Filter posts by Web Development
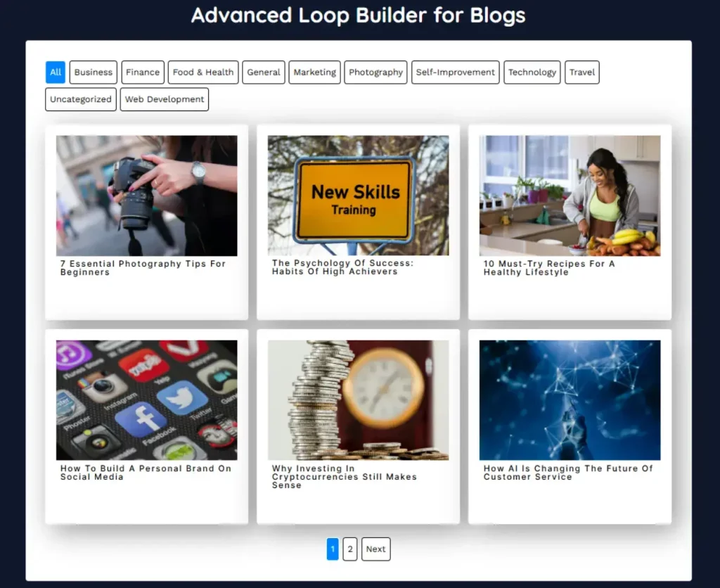The image size is (720, 588). pyautogui.click(x=165, y=99)
